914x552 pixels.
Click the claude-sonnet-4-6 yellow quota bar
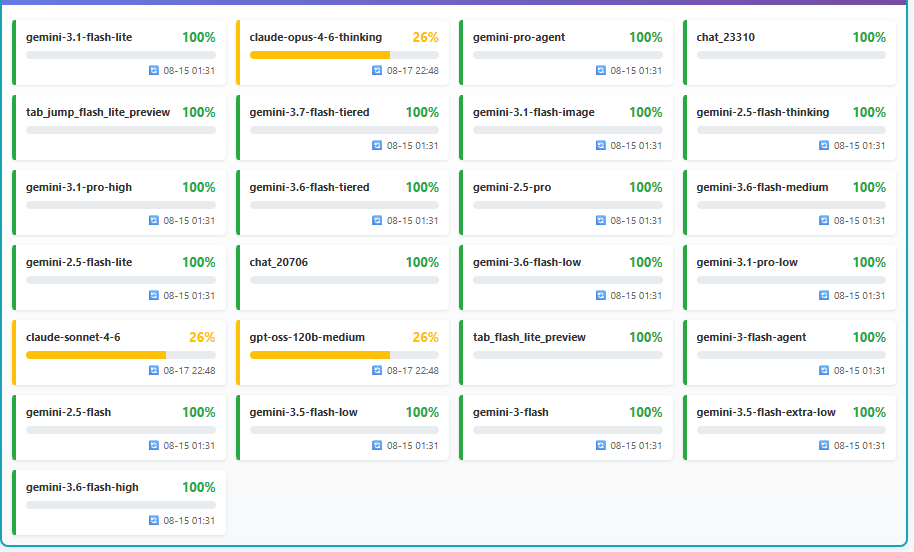pyautogui.click(x=121, y=355)
